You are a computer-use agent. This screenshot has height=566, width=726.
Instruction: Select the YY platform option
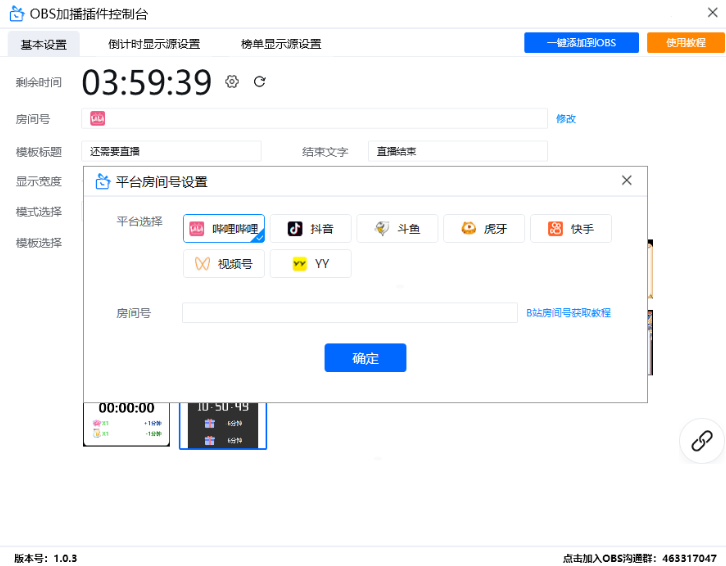pos(311,264)
